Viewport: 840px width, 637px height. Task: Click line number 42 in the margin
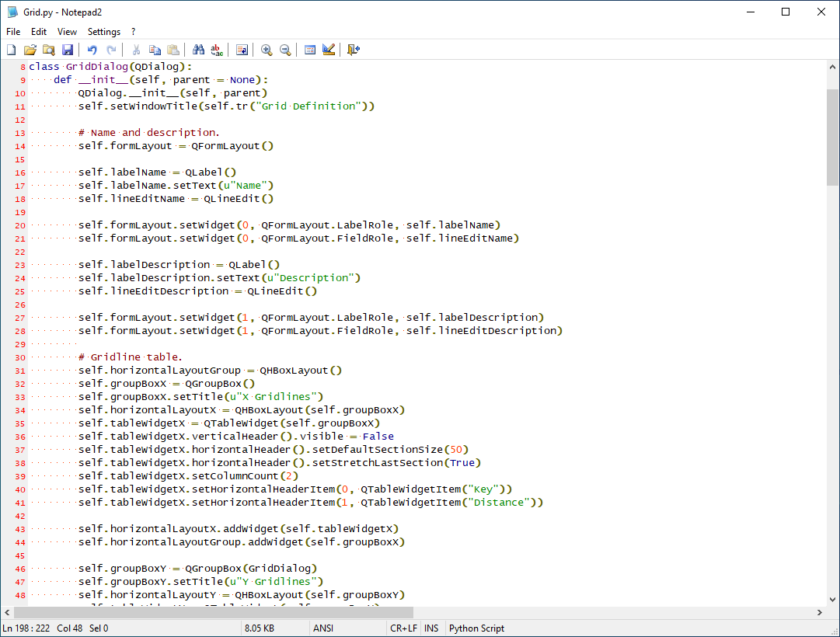pos(20,517)
